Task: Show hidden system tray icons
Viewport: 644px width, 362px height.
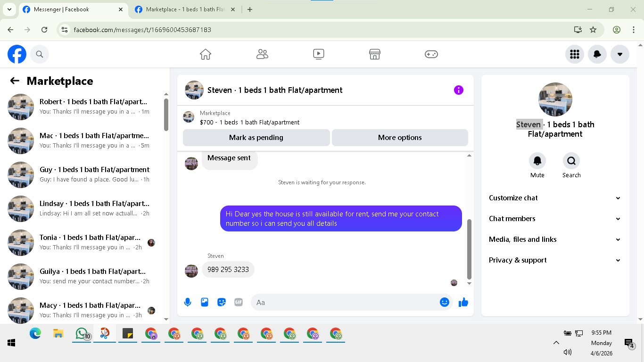Action: (556, 343)
